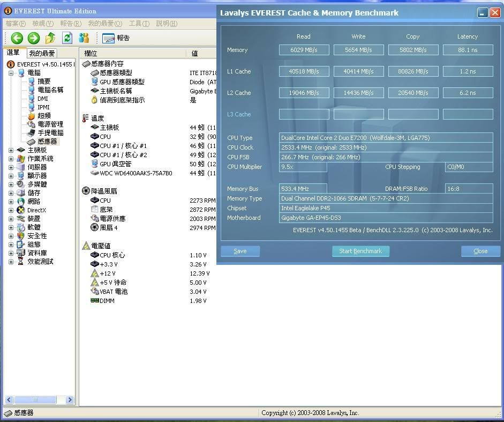The height and width of the screenshot is (422, 504).
Task: Minimize the Cache & Memory Benchmark window
Action: (483, 13)
